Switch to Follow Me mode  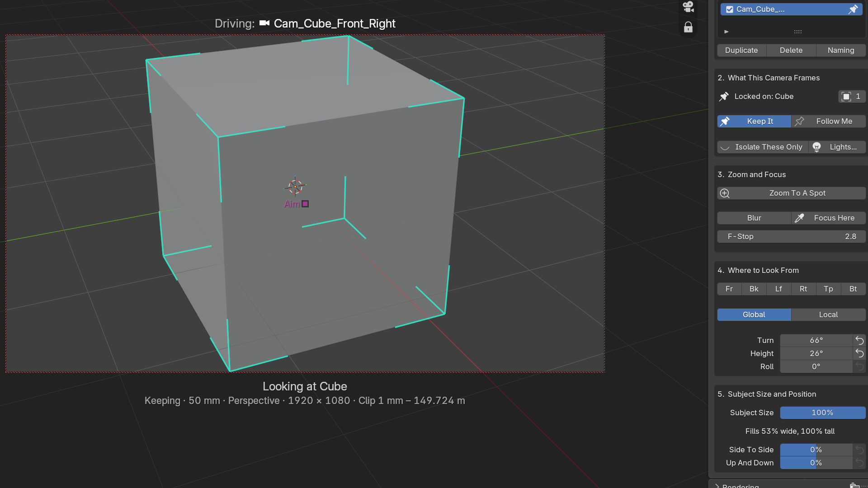pyautogui.click(x=829, y=121)
